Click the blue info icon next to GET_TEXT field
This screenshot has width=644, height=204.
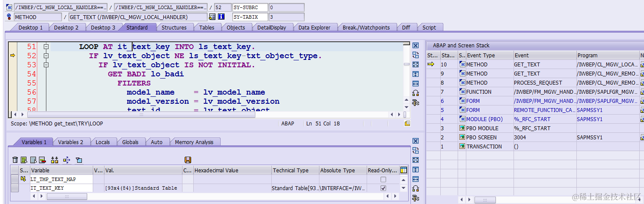click(x=221, y=17)
